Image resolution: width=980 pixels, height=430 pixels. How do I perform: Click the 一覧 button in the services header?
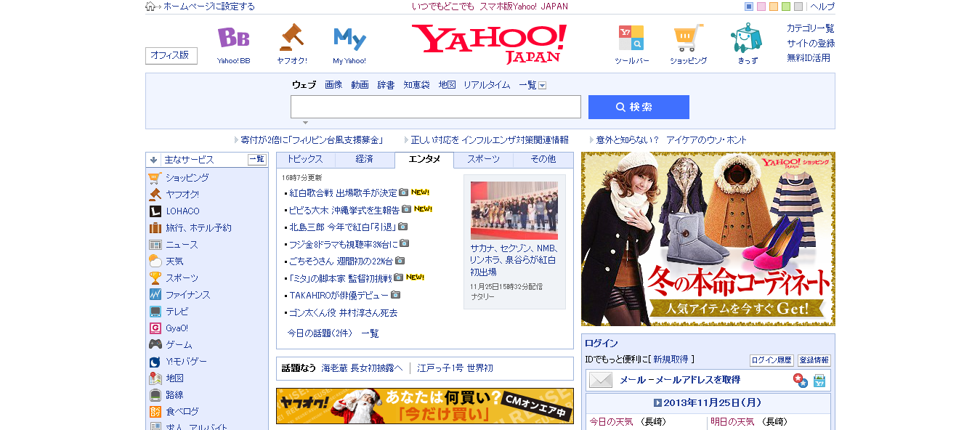pyautogui.click(x=256, y=160)
